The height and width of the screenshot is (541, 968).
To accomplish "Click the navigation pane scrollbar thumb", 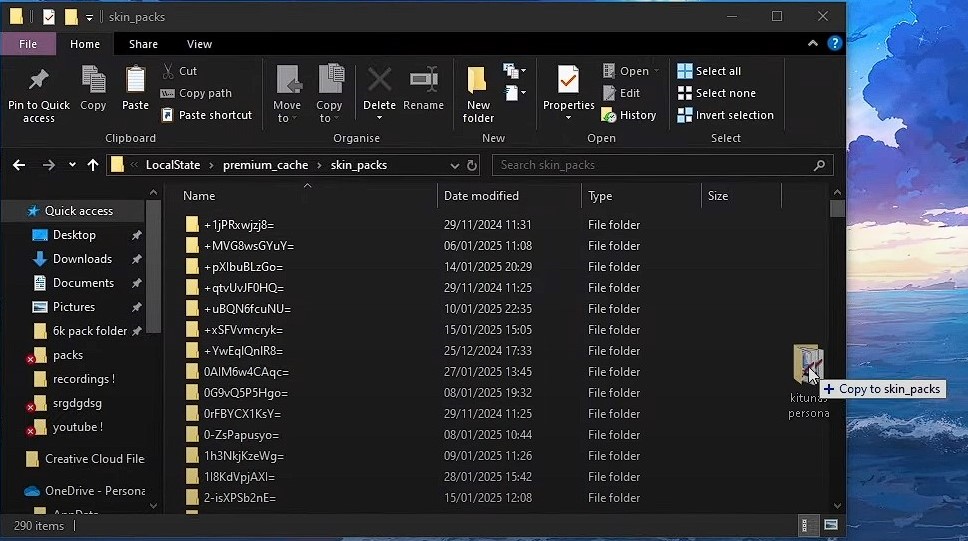I will (154, 266).
